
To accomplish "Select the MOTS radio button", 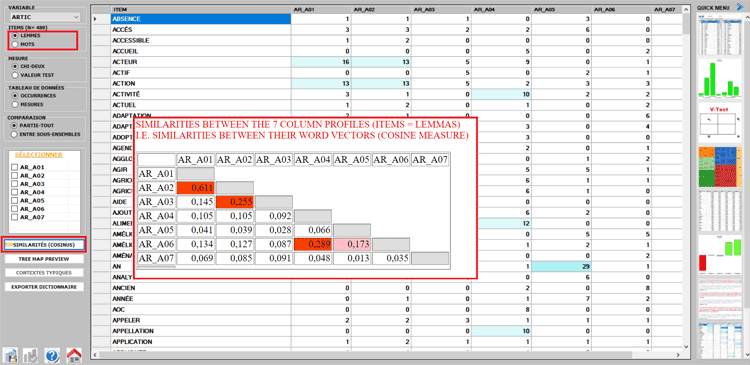I will tap(15, 44).
